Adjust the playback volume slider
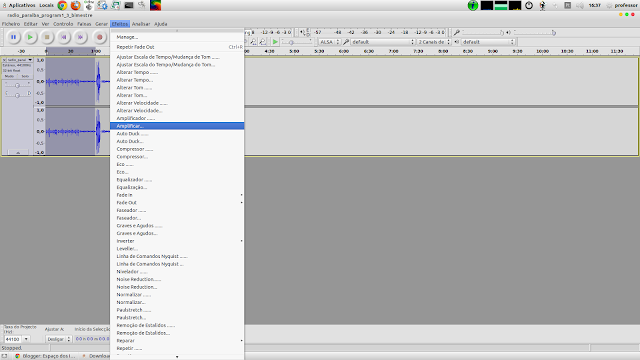 [x=534, y=32]
